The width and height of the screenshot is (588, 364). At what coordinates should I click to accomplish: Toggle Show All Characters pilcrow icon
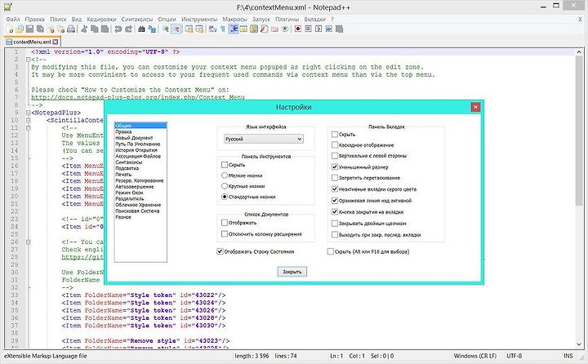(x=223, y=29)
